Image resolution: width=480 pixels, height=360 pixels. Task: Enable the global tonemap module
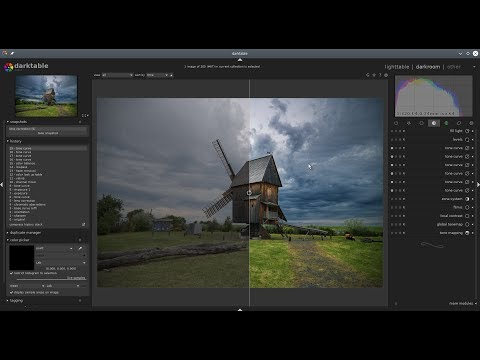tap(467, 224)
